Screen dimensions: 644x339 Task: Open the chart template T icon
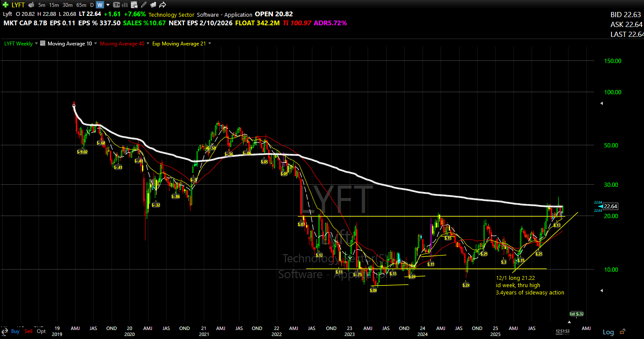116,5
